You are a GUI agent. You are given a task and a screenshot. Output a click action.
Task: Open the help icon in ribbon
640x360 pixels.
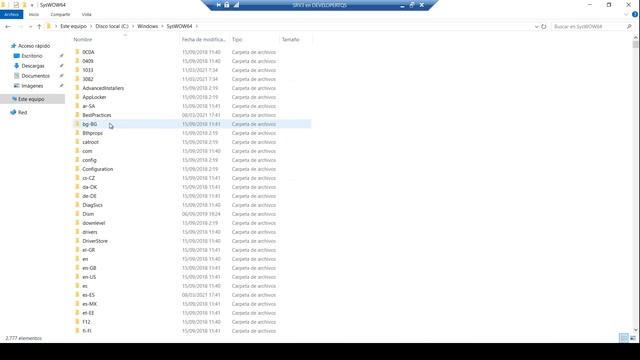[635, 14]
